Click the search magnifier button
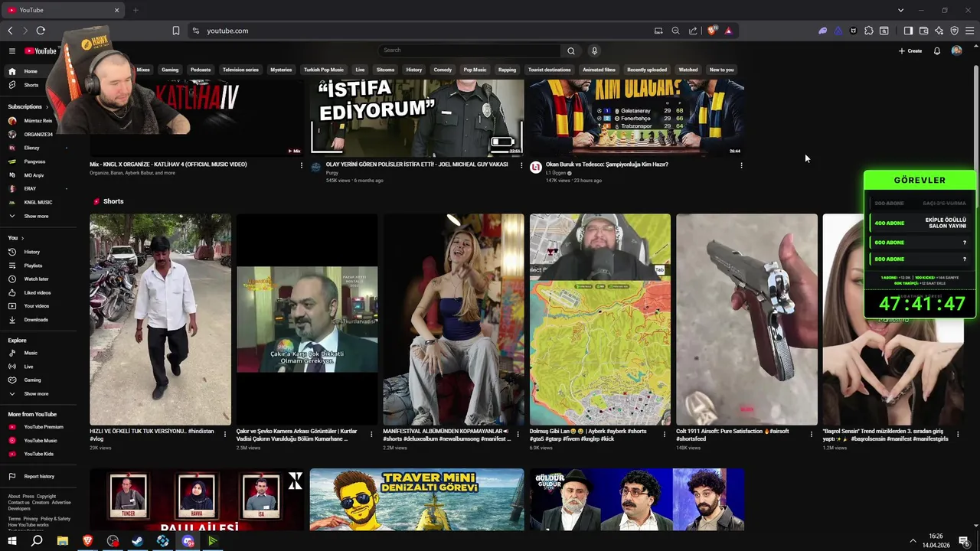The image size is (980, 551). pos(570,51)
